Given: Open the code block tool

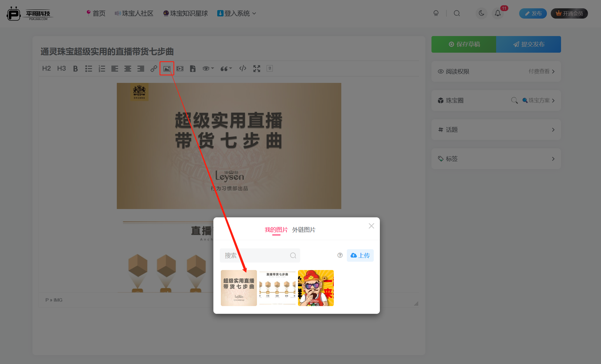Looking at the screenshot, I should pos(243,68).
